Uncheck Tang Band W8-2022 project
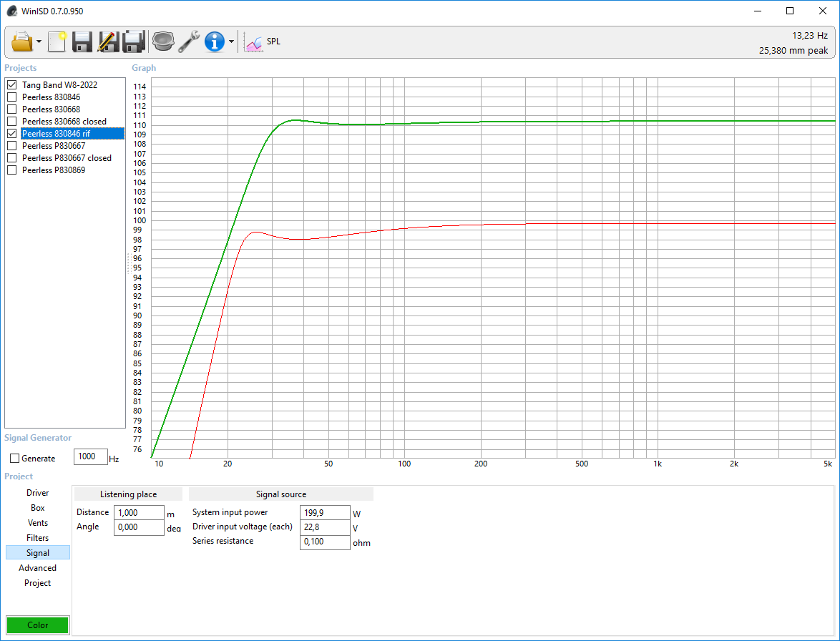 click(x=11, y=84)
